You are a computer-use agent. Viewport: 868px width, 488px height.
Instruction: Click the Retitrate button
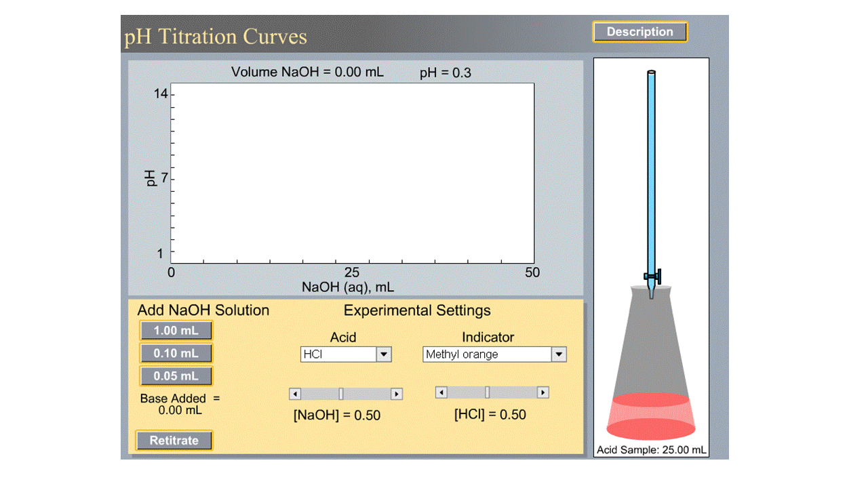tap(174, 440)
